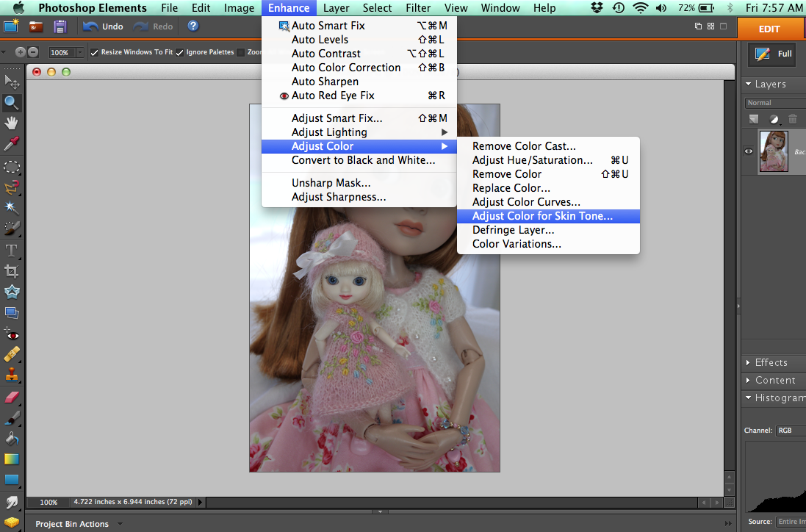Select the Hand tool
The height and width of the screenshot is (532, 806).
[x=12, y=122]
